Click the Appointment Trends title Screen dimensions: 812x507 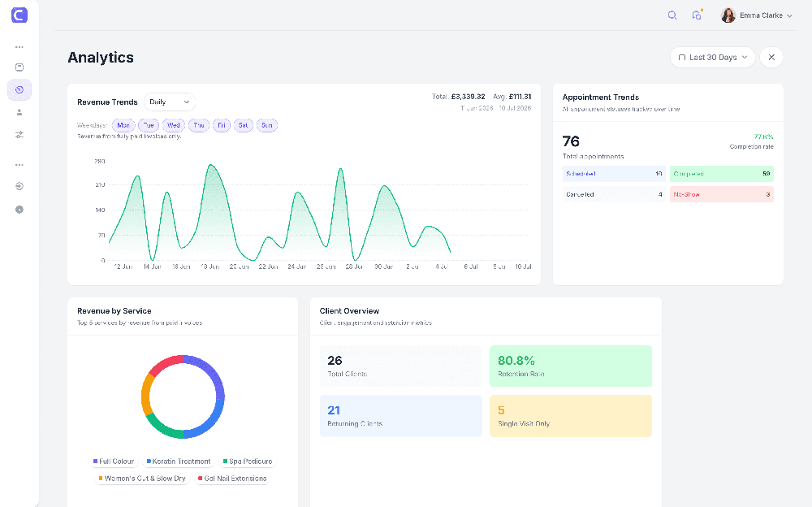tap(601, 97)
